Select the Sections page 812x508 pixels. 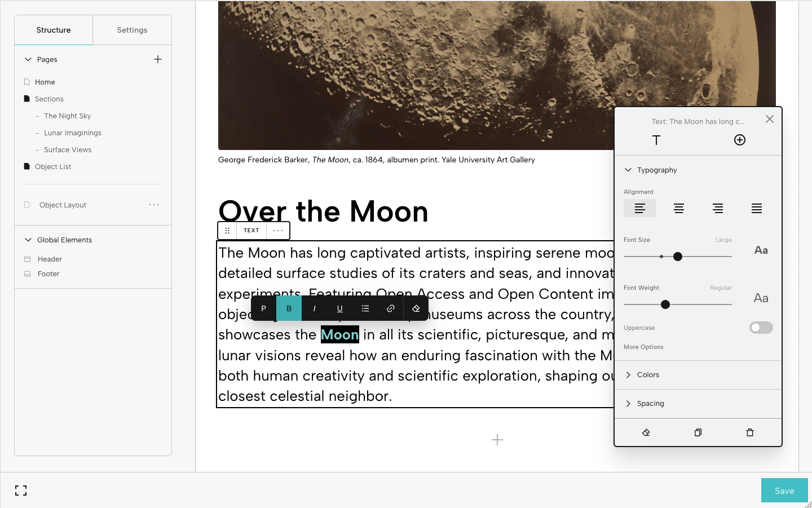(x=49, y=99)
